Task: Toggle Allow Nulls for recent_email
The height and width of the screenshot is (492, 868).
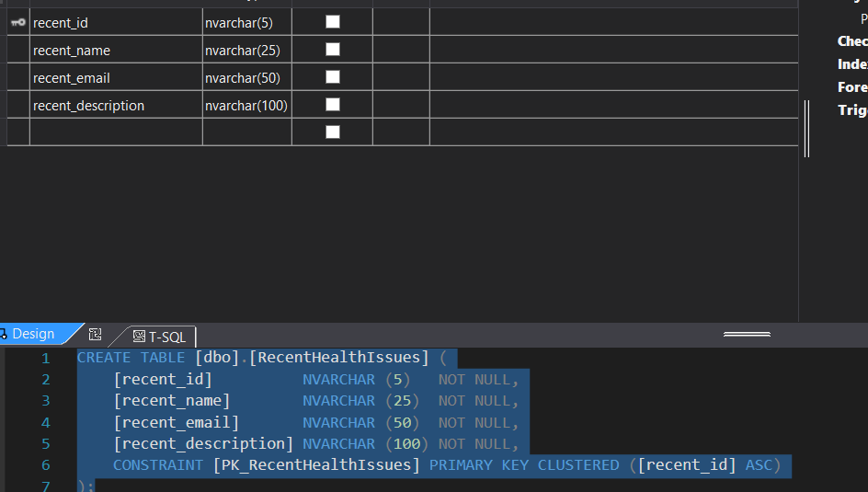Action: [333, 77]
